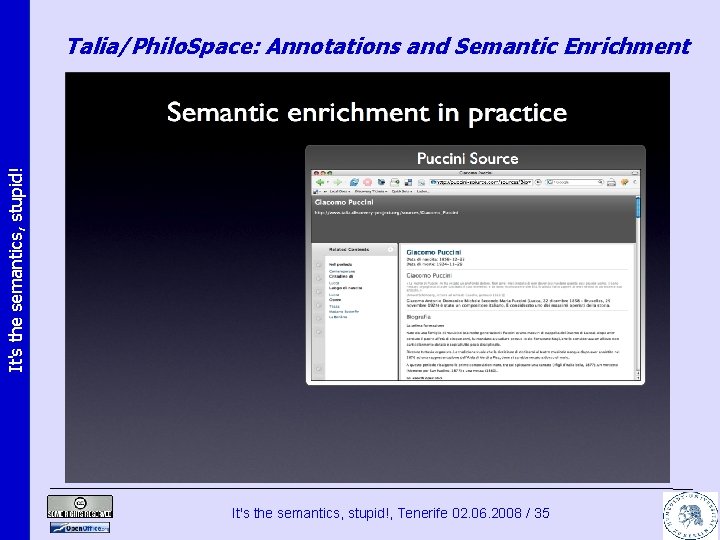This screenshot has height=540, width=720.
Task: Click the Lucca link under Luogo di nascita
Action: [334, 294]
